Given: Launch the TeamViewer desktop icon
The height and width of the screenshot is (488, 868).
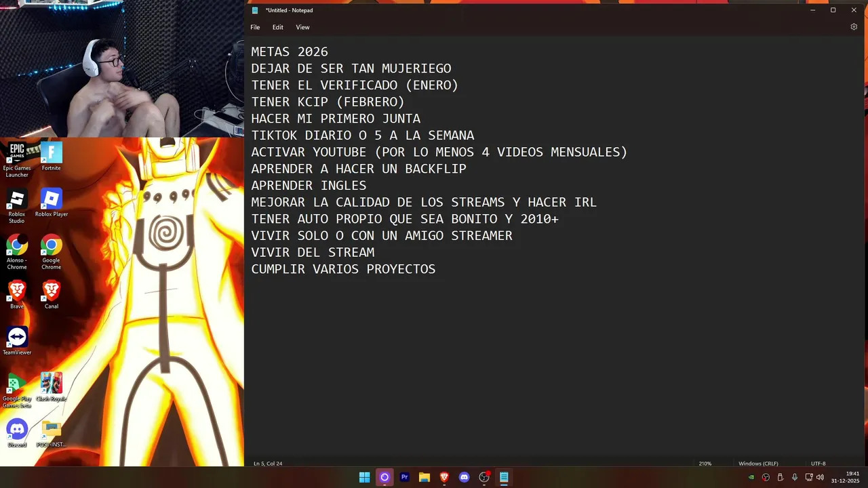Looking at the screenshot, I should point(17,341).
